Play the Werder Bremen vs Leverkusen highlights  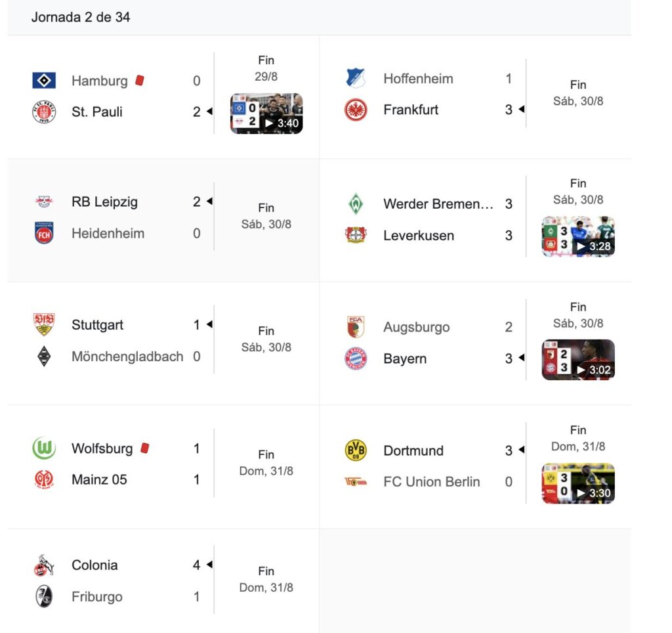578,236
